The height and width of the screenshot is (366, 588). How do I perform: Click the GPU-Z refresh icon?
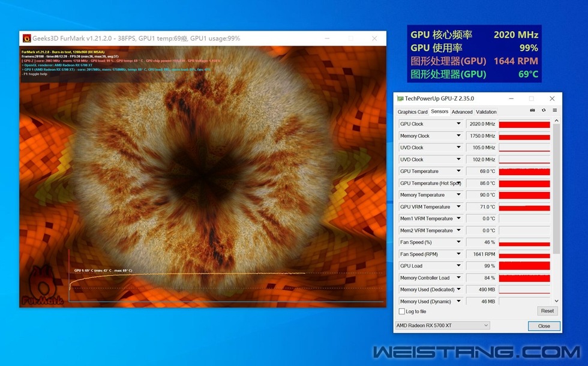[x=544, y=110]
